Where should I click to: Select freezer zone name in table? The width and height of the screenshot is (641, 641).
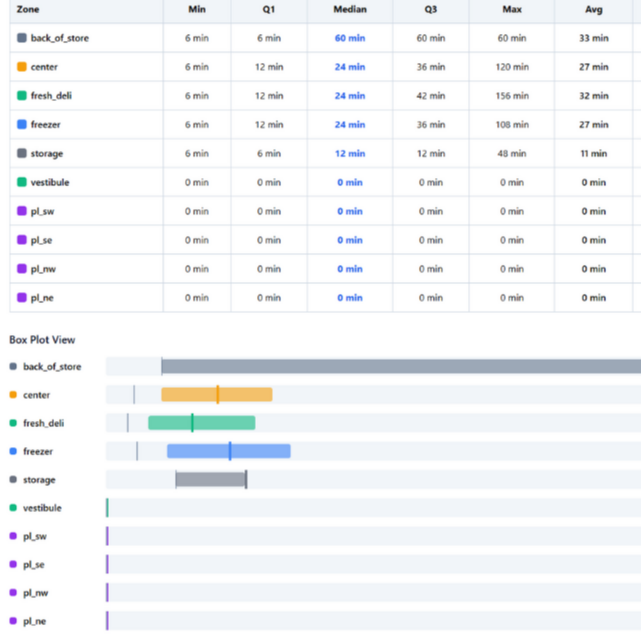[45, 124]
